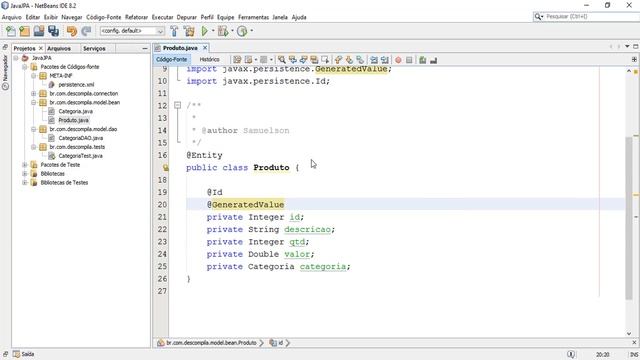The width and height of the screenshot is (640, 360).
Task: Select the Código-Fonte view button
Action: [x=171, y=60]
